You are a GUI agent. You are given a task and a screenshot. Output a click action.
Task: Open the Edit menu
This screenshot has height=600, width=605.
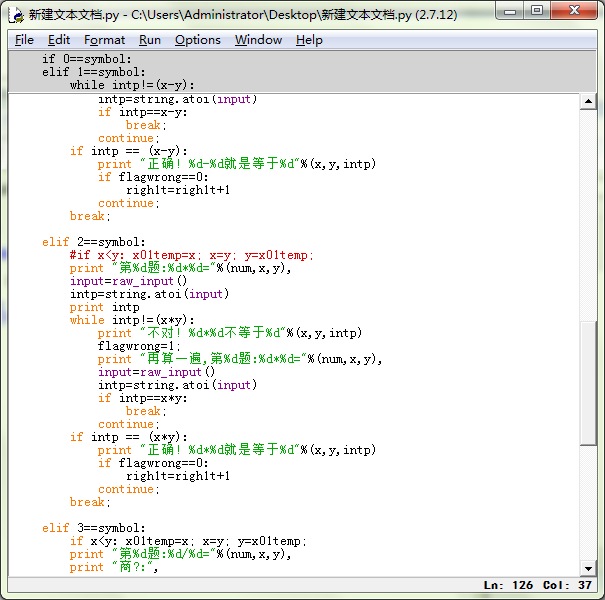pos(59,40)
